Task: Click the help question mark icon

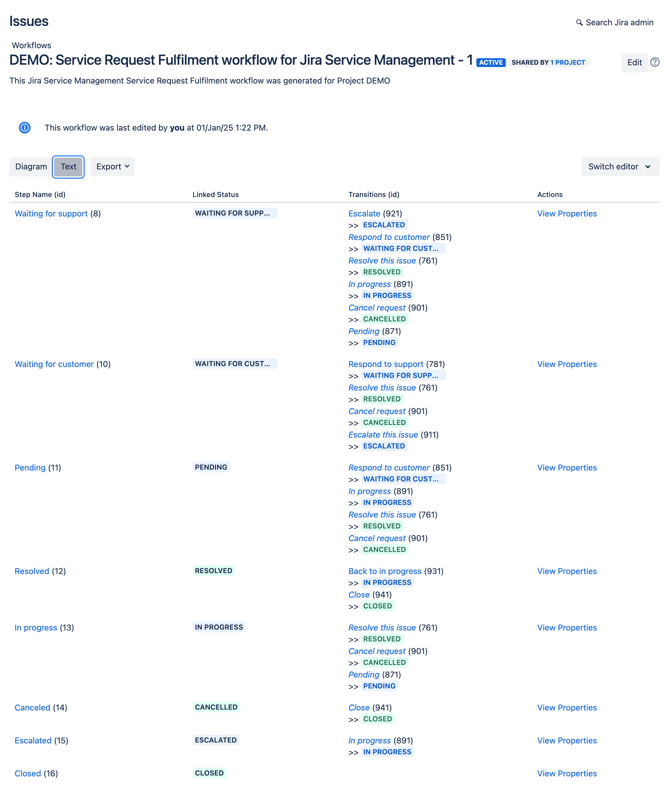Action: pyautogui.click(x=654, y=62)
